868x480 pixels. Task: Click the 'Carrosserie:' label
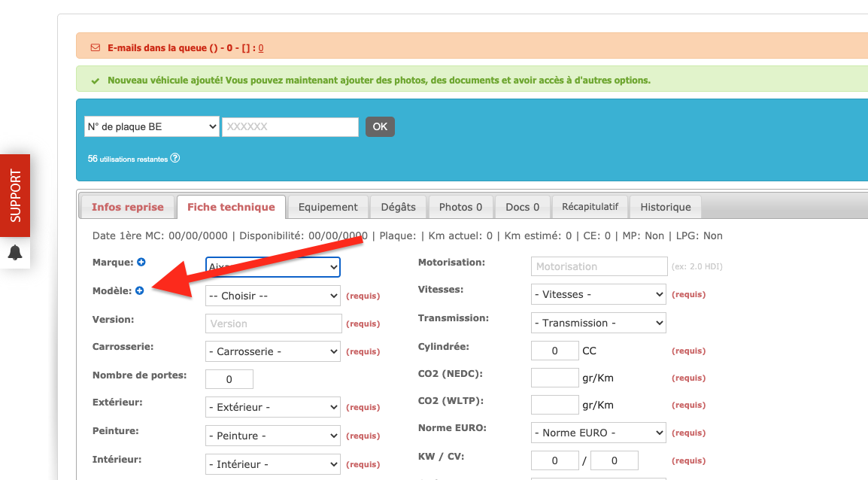123,347
